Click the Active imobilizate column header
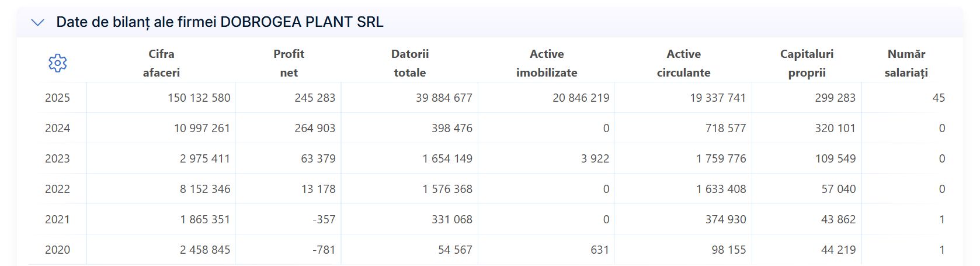The image size is (980, 266). point(547,63)
